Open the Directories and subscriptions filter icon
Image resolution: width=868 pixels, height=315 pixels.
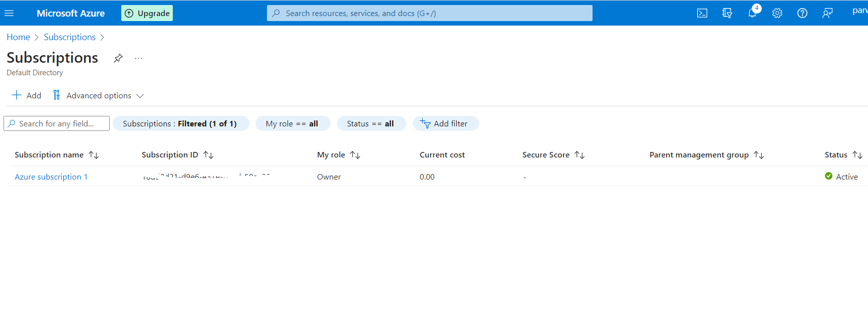727,13
